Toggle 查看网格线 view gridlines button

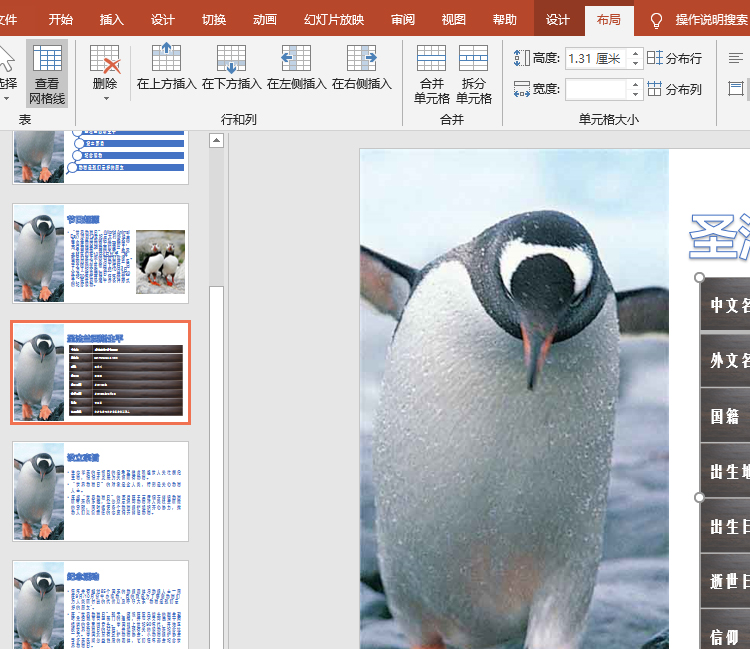47,73
